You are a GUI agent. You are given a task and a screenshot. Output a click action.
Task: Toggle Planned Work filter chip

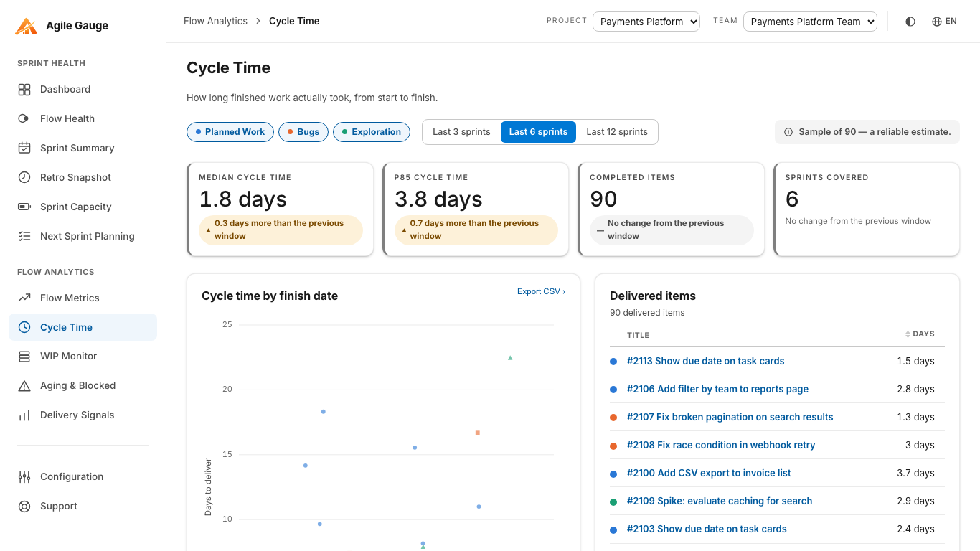pos(230,132)
